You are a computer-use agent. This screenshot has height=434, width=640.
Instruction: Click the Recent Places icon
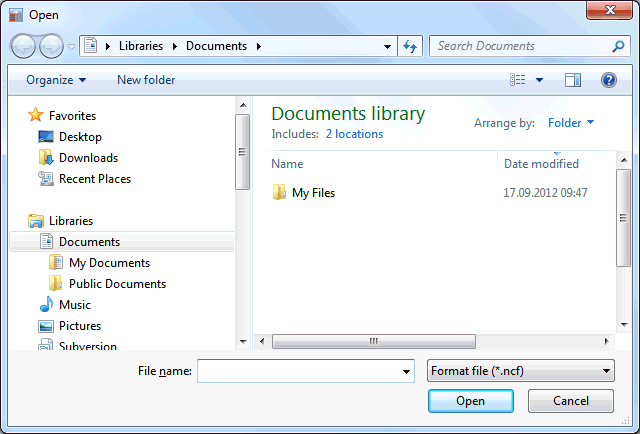(46, 179)
